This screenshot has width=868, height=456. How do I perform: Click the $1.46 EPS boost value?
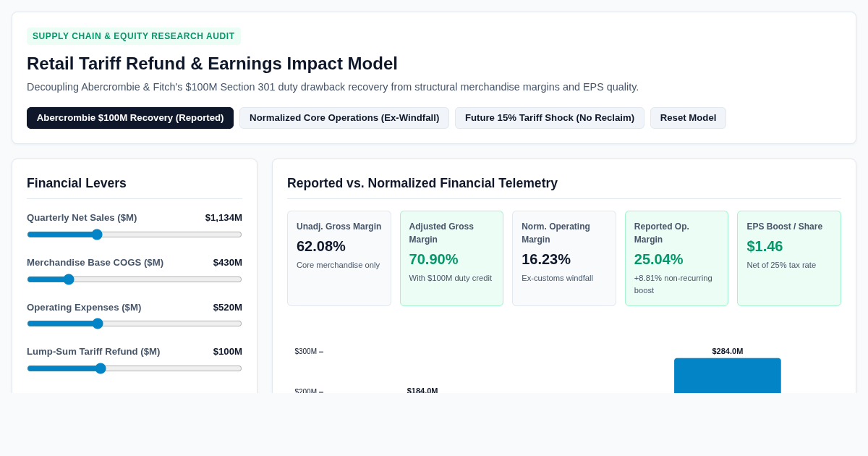tap(765, 246)
